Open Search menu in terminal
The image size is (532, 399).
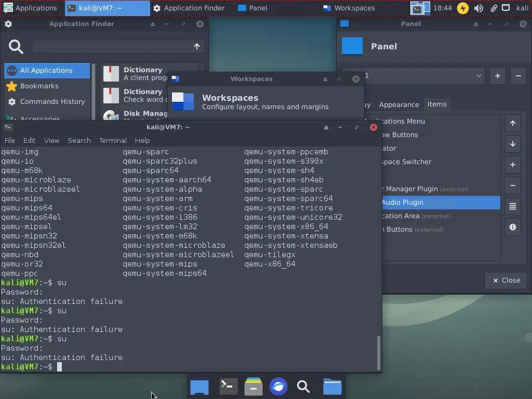(x=79, y=140)
